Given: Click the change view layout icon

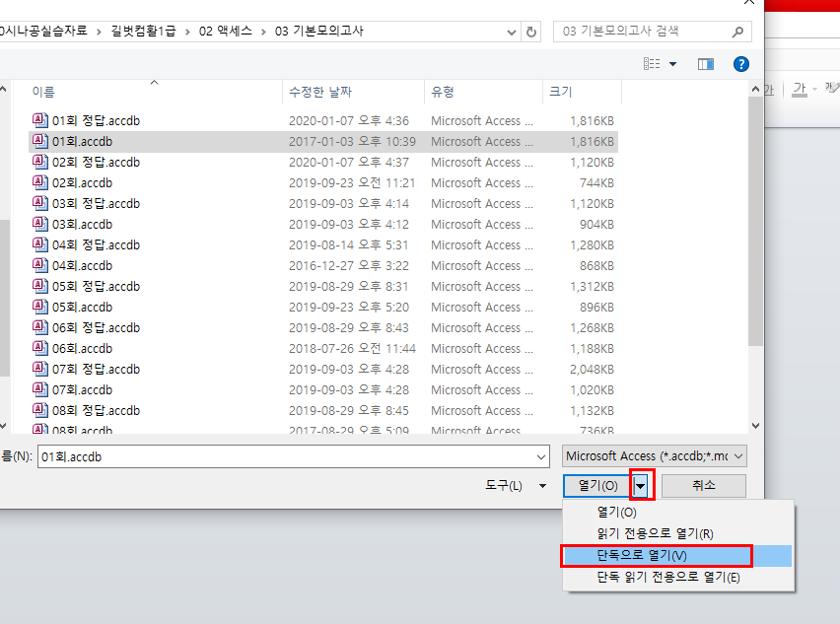Looking at the screenshot, I should click(x=652, y=64).
